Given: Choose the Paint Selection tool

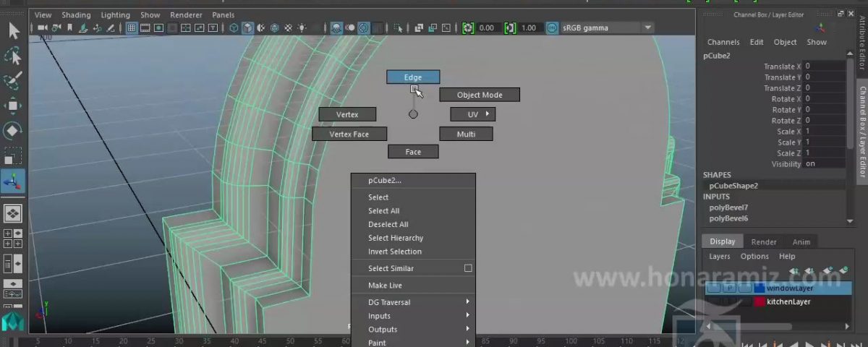Looking at the screenshot, I should tap(13, 81).
